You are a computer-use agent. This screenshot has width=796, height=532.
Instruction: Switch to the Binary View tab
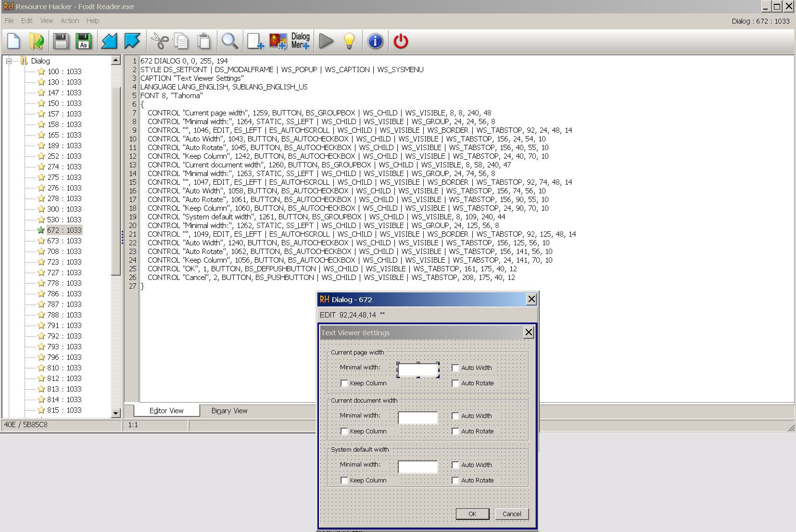pos(229,411)
